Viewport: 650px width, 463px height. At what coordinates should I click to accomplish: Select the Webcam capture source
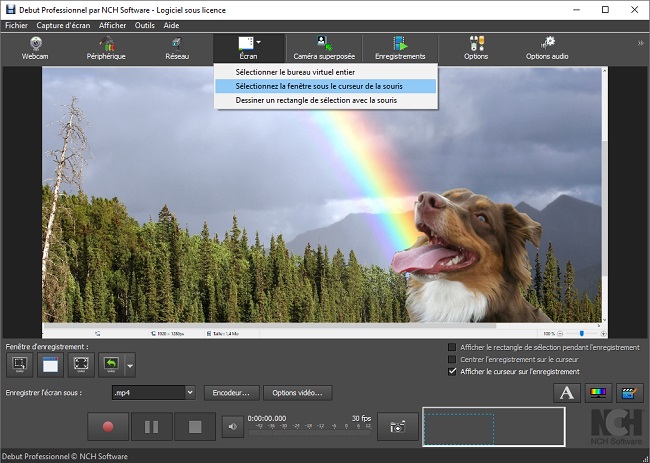[35, 48]
